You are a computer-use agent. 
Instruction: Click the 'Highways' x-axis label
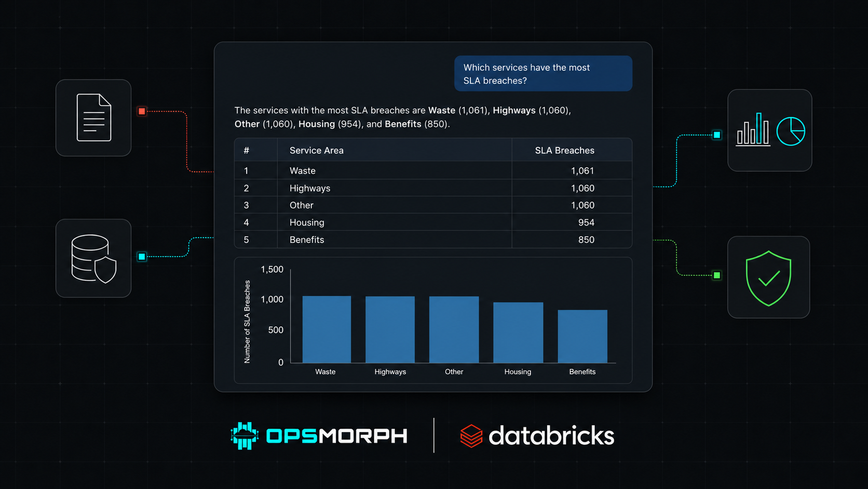[x=390, y=372]
